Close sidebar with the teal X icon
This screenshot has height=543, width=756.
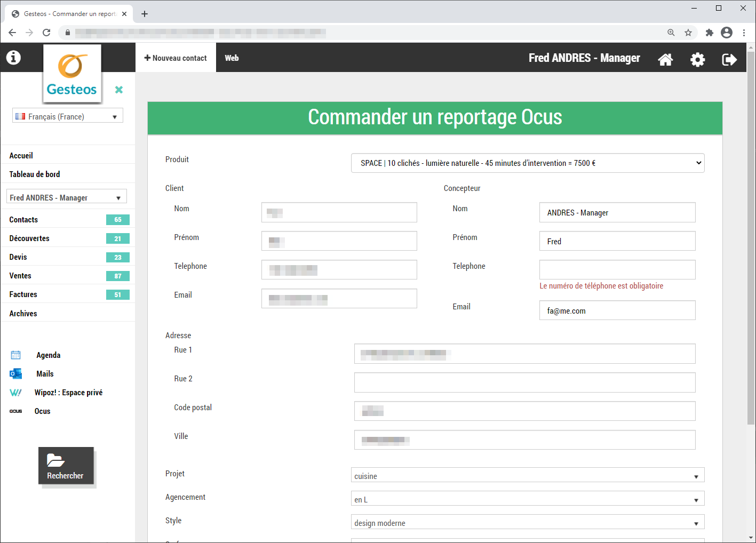(x=119, y=90)
